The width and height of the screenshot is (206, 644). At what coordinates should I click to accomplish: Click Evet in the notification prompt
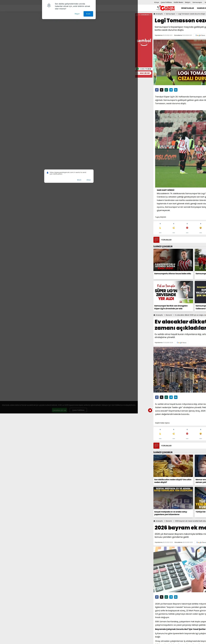pos(88,14)
